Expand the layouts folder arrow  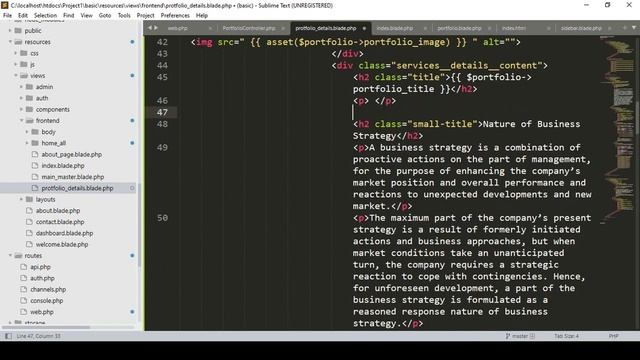click(x=22, y=199)
